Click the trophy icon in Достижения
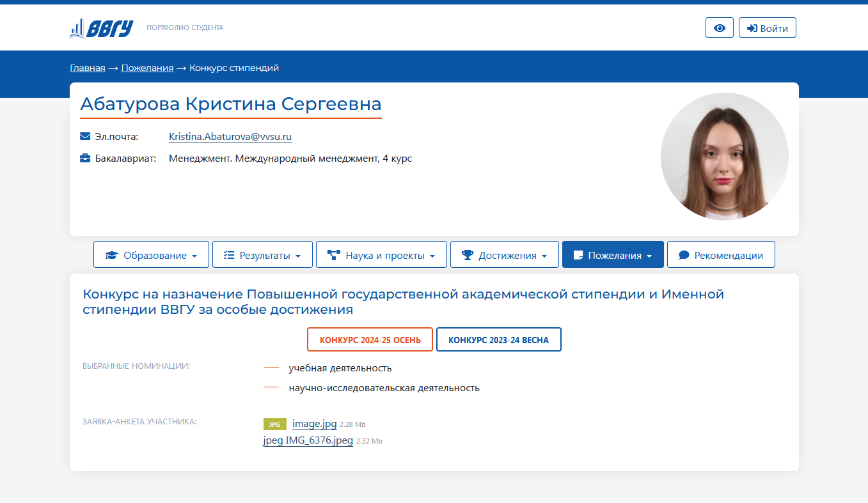Viewport: 868px width, 503px height. pos(468,255)
